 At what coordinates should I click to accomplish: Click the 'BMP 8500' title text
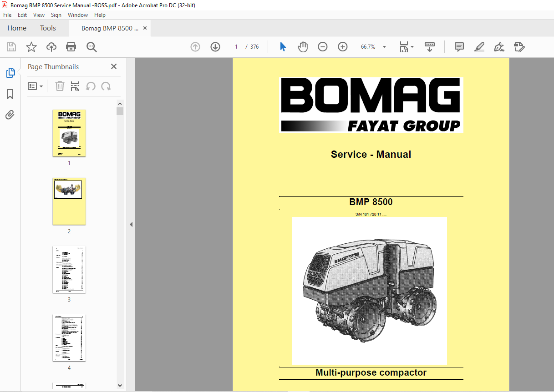(x=371, y=202)
